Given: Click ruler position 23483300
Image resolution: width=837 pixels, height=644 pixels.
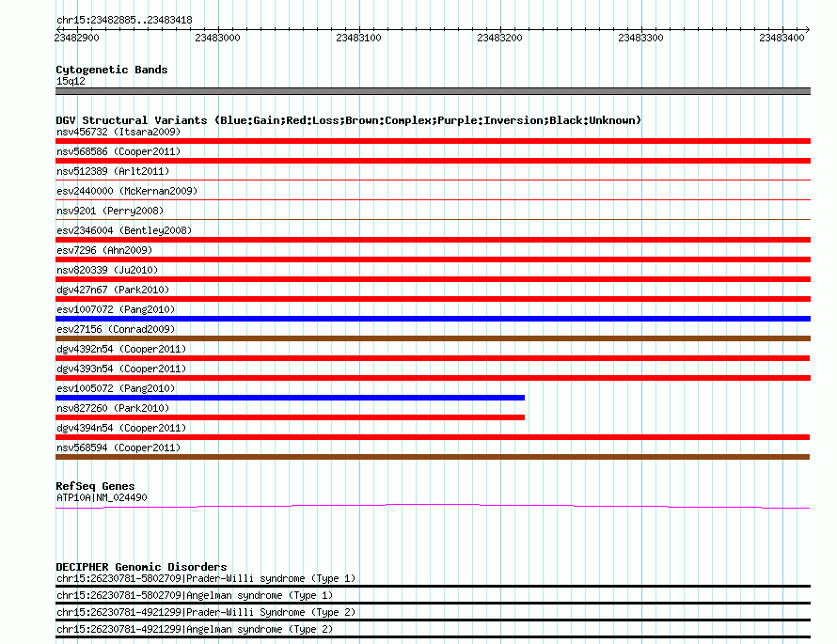Looking at the screenshot, I should (x=640, y=38).
